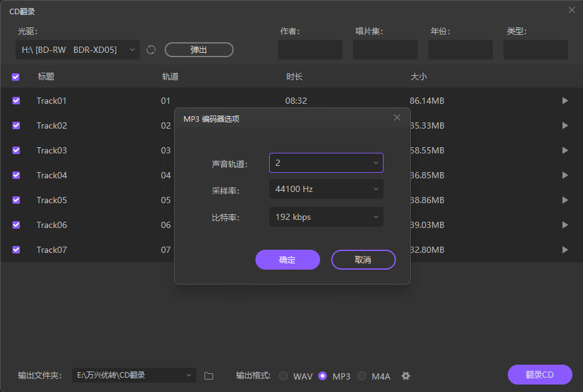This screenshot has width=583, height=392.
Task: Expand the 44100 Hz sample rate dropdown
Action: (x=326, y=189)
